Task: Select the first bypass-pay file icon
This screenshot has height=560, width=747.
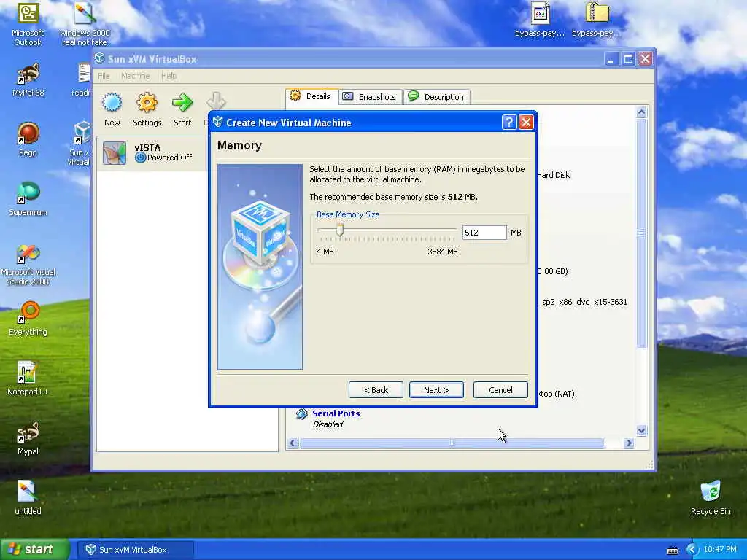Action: pos(540,20)
